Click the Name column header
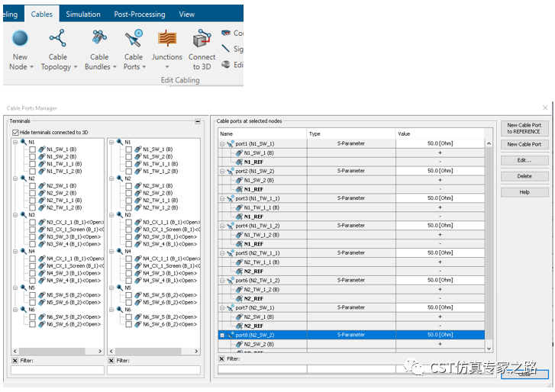This screenshot has height=392, width=555. 263,134
